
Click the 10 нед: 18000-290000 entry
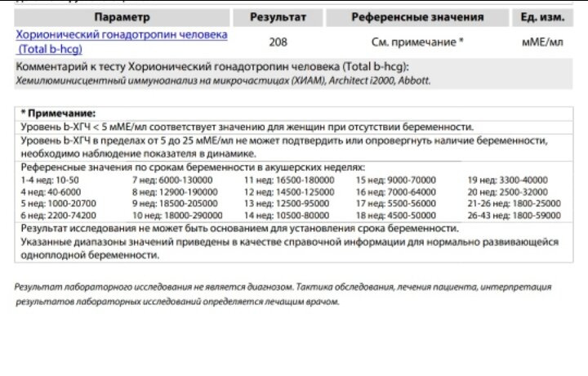177,215
